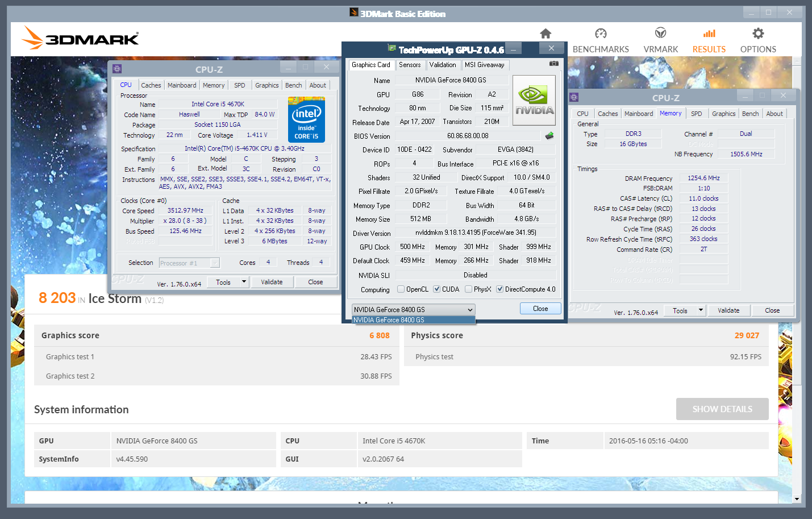The width and height of the screenshot is (812, 519).
Task: Minimize the 3DMark window
Action: 752,13
